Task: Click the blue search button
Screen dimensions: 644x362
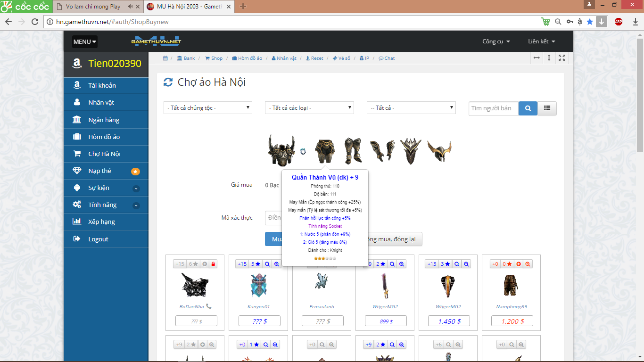Action: 528,108
